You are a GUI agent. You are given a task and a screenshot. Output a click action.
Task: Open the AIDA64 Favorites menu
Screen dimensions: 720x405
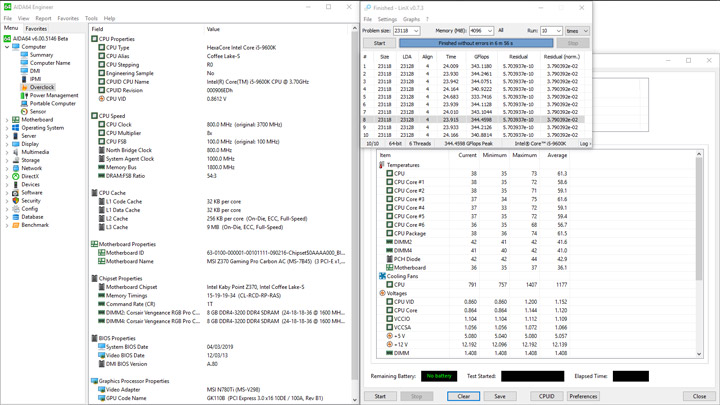click(x=68, y=18)
